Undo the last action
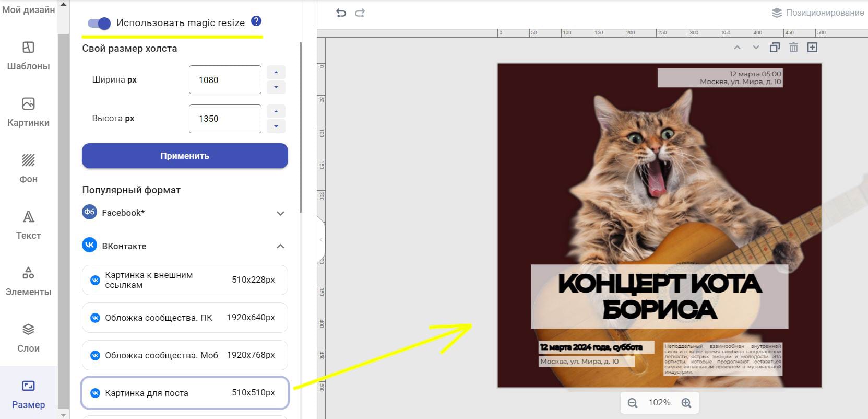 tap(341, 13)
